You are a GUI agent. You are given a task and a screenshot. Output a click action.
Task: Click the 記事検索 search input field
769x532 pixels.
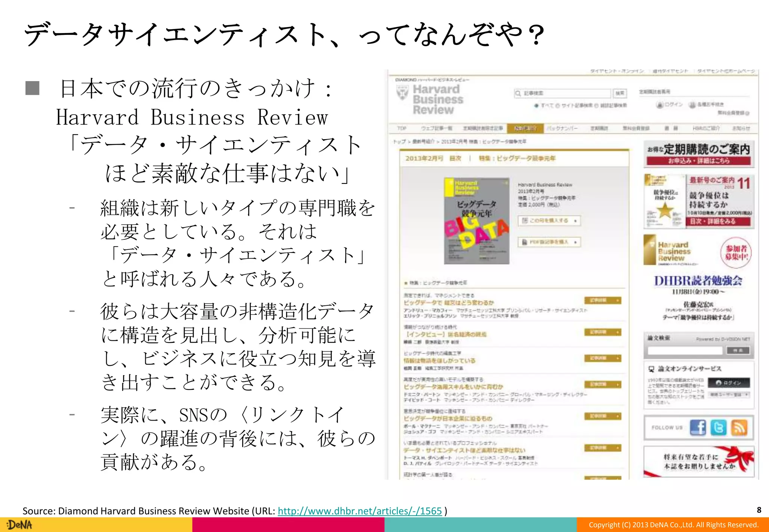562,93
